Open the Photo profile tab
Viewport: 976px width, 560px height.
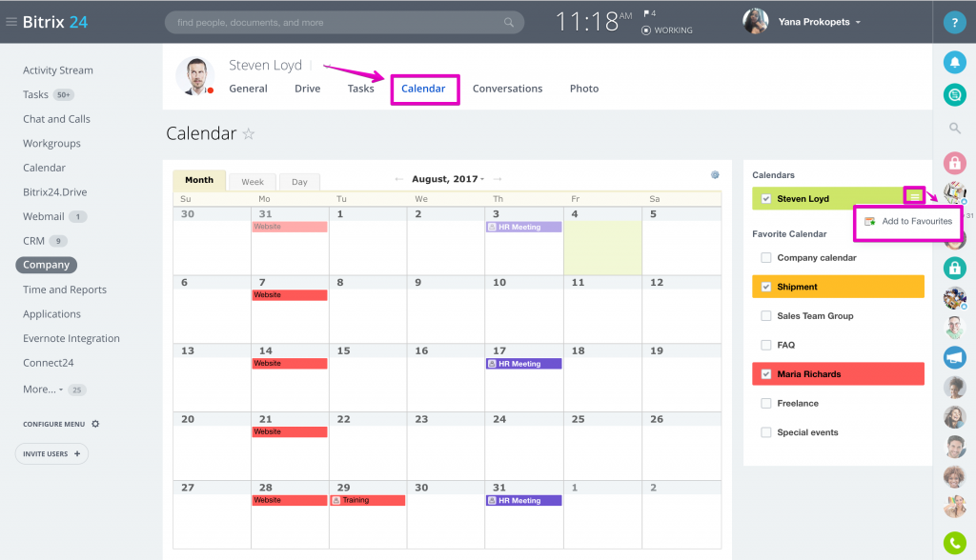[584, 89]
